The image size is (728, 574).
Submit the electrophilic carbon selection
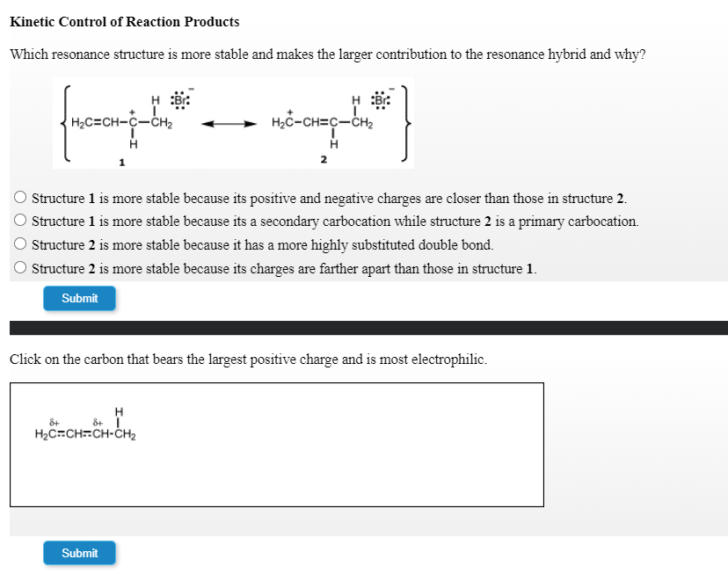(79, 553)
